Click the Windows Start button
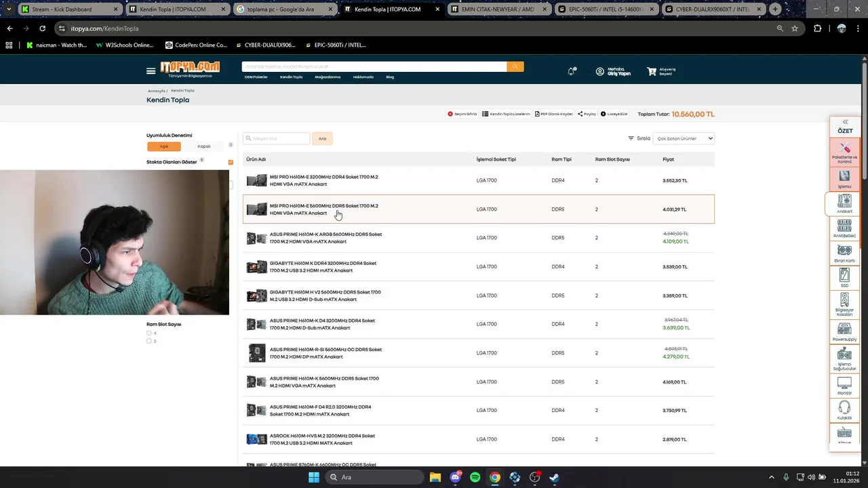Screen dimensions: 868x488 [x=313, y=477]
